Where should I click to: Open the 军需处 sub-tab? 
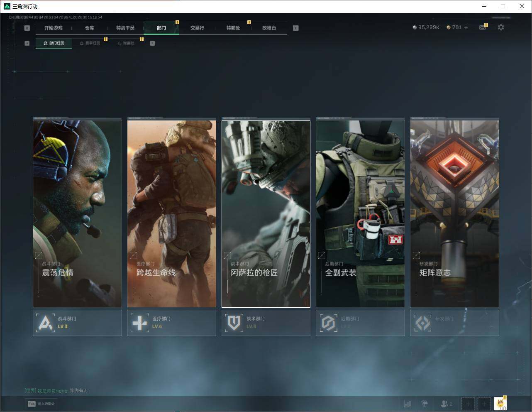click(126, 43)
